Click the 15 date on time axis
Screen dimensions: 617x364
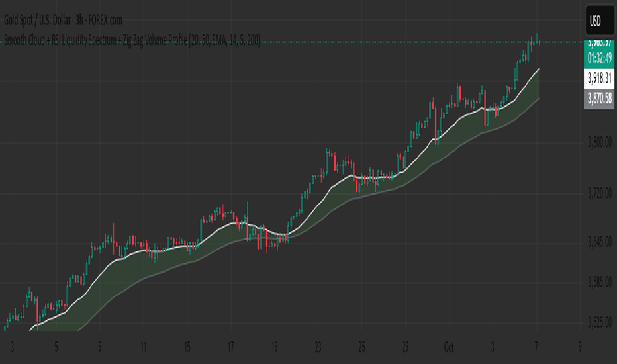coord(187,346)
